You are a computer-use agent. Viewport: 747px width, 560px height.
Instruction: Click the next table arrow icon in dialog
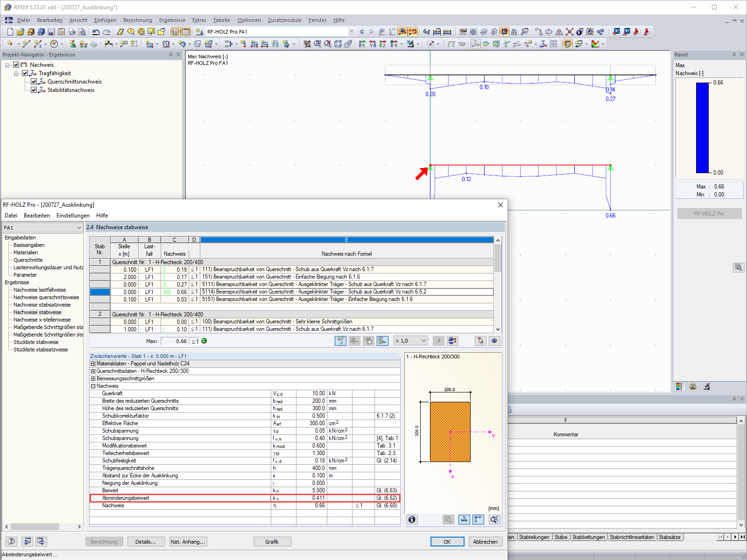pyautogui.click(x=42, y=541)
